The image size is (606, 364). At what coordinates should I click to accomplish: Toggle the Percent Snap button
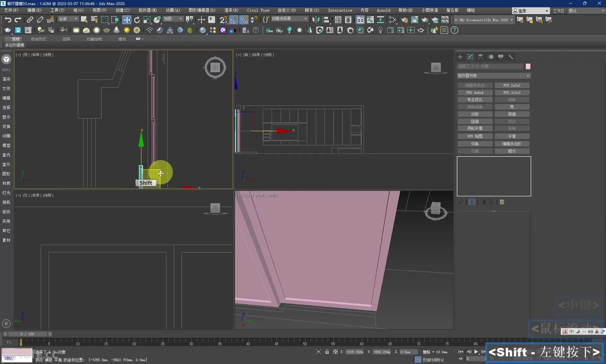pyautogui.click(x=244, y=20)
